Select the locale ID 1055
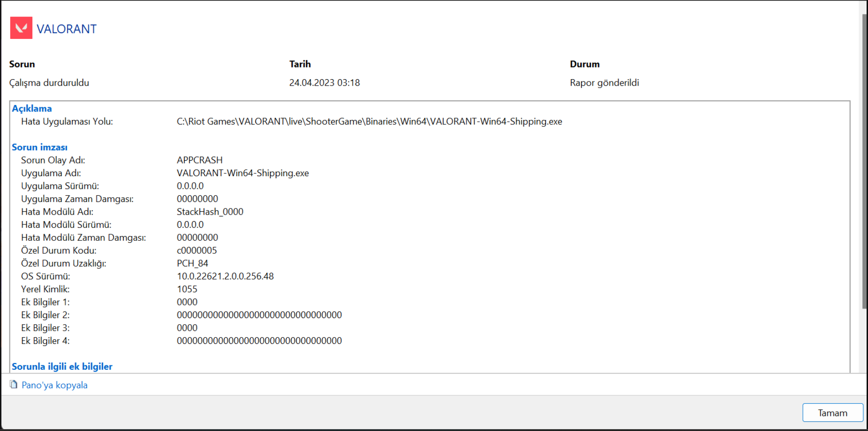Viewport: 868px width, 431px height. point(187,289)
